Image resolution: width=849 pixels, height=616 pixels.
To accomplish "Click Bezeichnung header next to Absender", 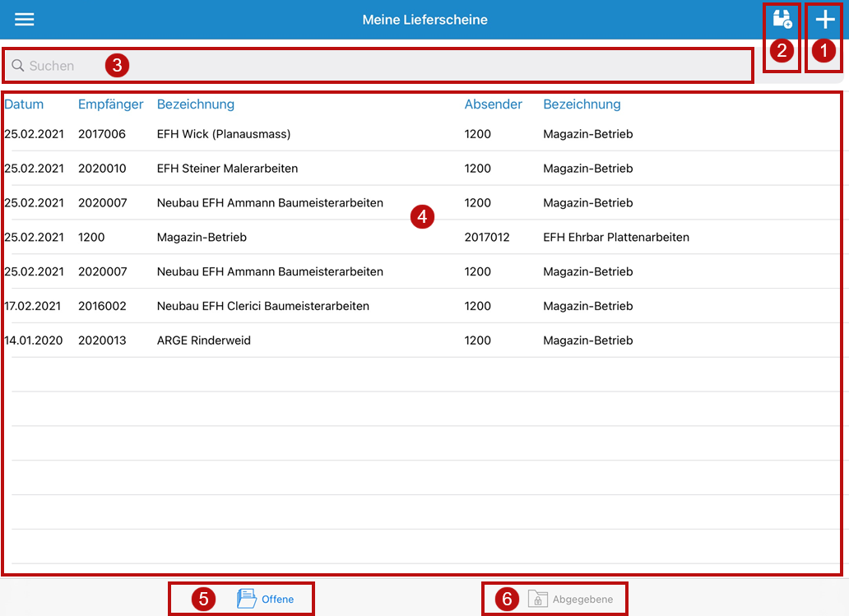I will pos(582,104).
